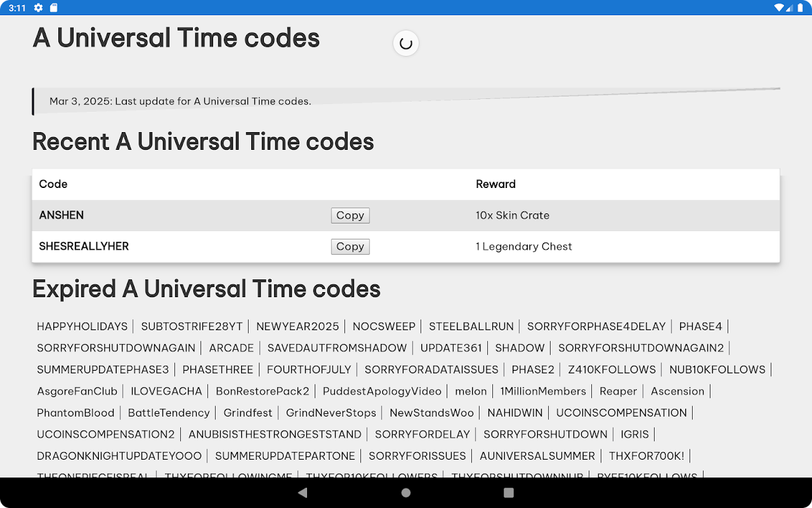Tap expired code AsgoreFanClub
Image resolution: width=812 pixels, height=508 pixels.
tap(77, 391)
